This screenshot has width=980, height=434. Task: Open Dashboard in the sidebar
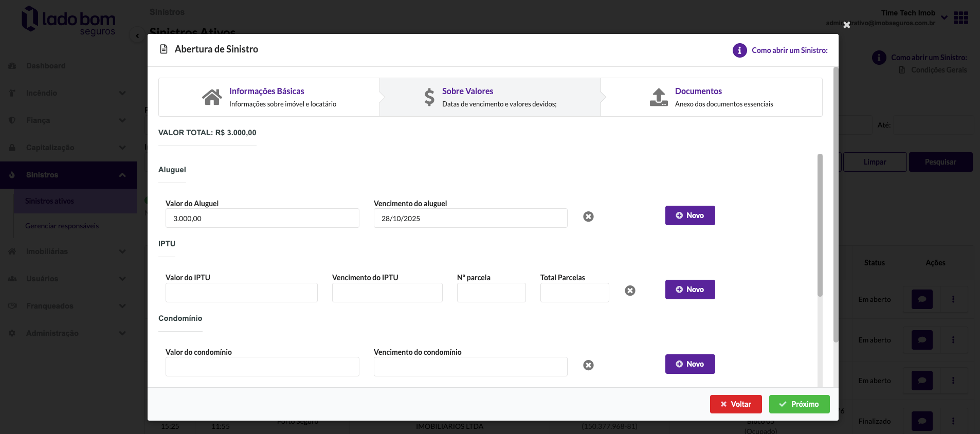[x=46, y=66]
